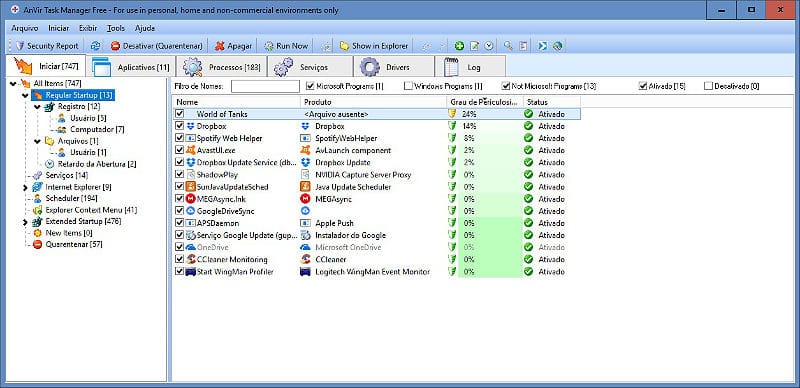Expand the Extended Startup node
The width and height of the screenshot is (800, 388).
[x=25, y=222]
